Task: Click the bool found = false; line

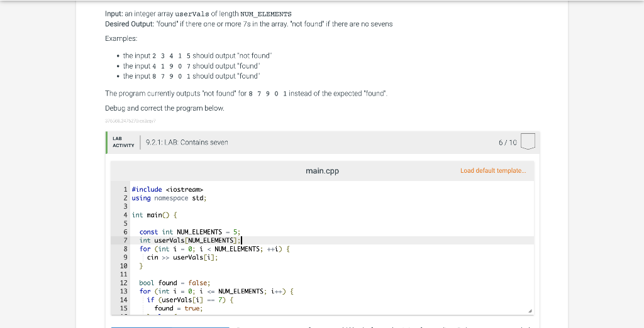Action: pyautogui.click(x=175, y=283)
